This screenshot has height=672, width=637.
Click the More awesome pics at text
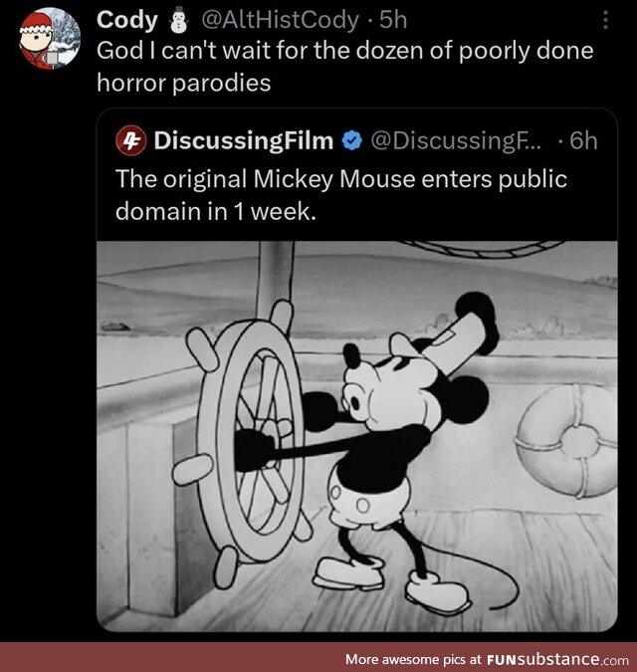(x=414, y=659)
